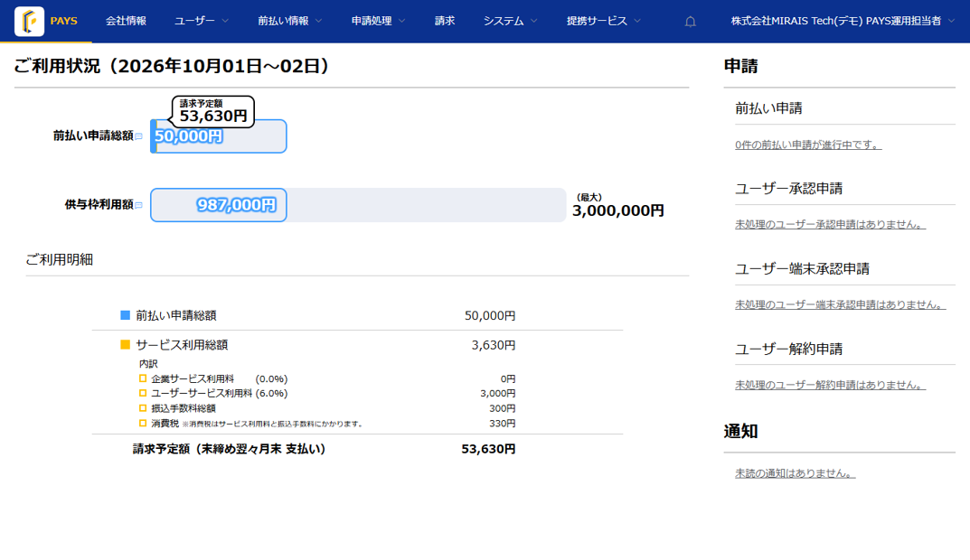Click blue square marker for 前払い申請総額
Screen dimensions: 970x560
click(125, 315)
